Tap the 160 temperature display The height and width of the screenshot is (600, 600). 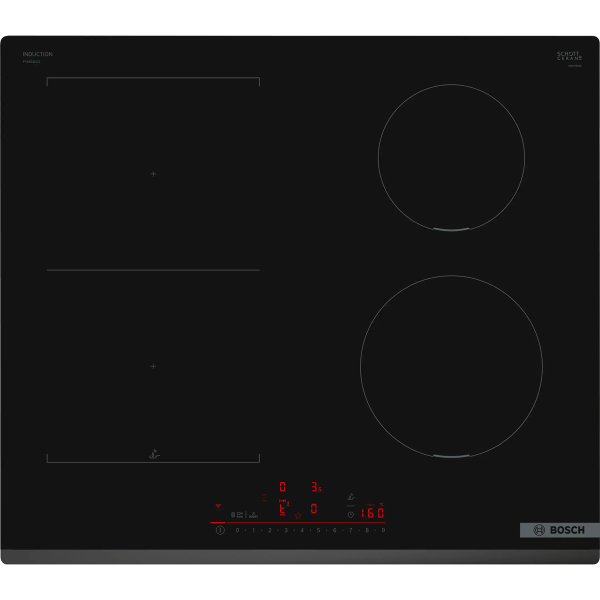[x=372, y=513]
